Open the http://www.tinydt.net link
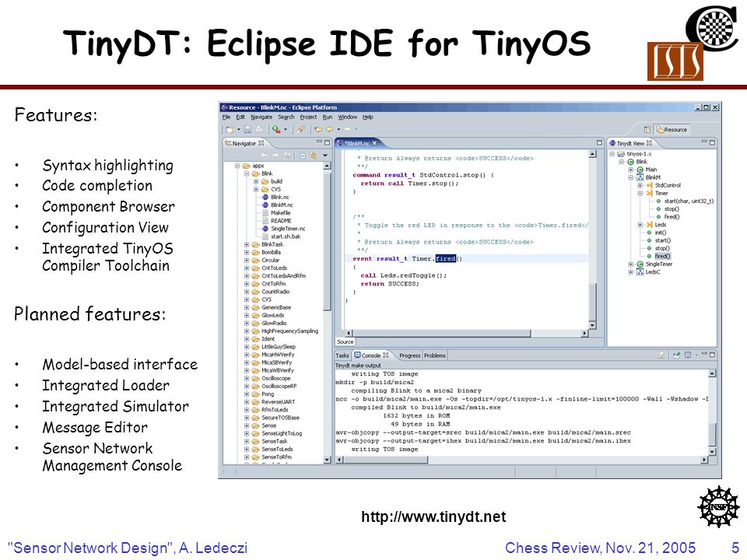The height and width of the screenshot is (560, 747). [433, 516]
